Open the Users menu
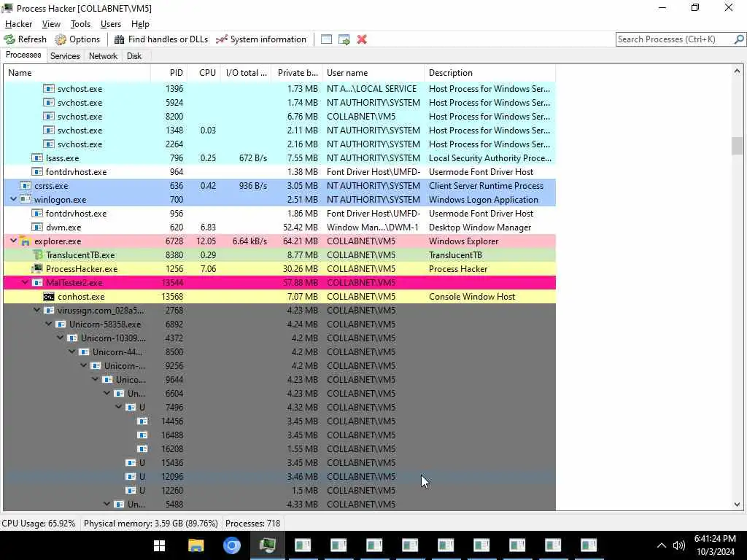The image size is (747, 560). pyautogui.click(x=111, y=24)
